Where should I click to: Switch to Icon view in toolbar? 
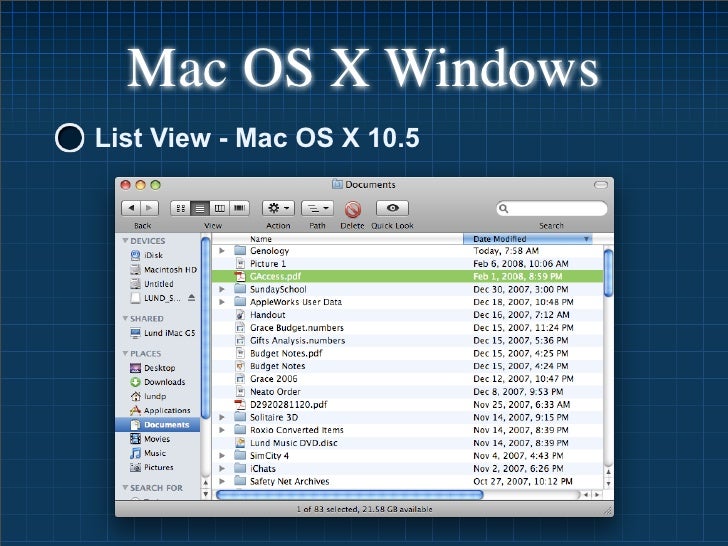[181, 208]
